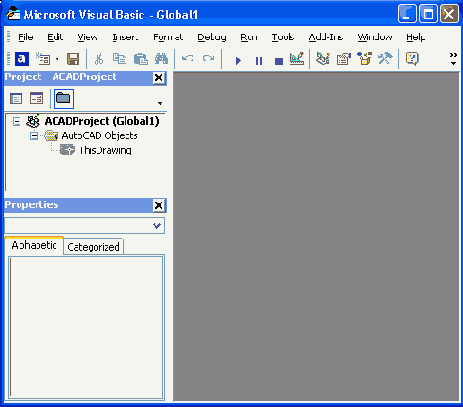Collapse the AutoCAD Objects folder node
The image size is (463, 407).
point(34,136)
